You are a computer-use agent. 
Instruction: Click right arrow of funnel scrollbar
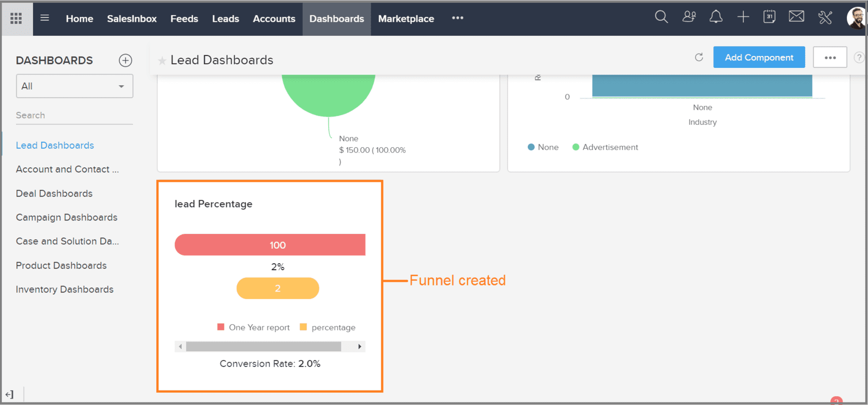(360, 346)
